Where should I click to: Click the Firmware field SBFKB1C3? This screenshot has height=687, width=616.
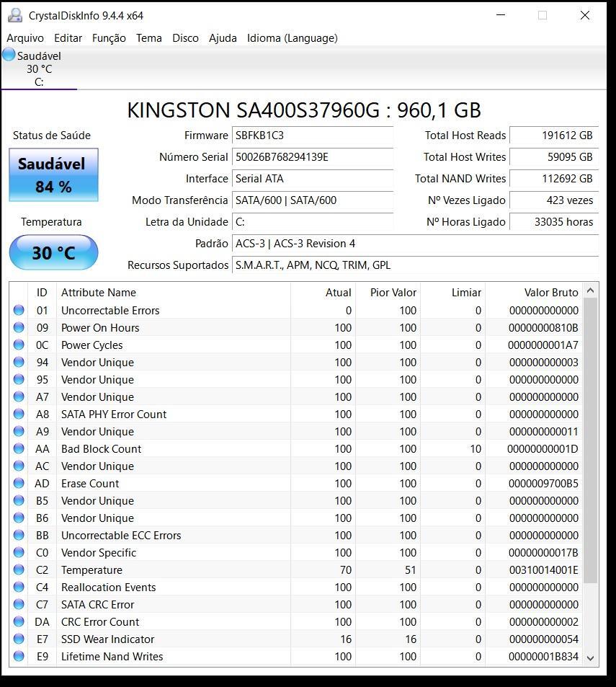click(x=312, y=136)
